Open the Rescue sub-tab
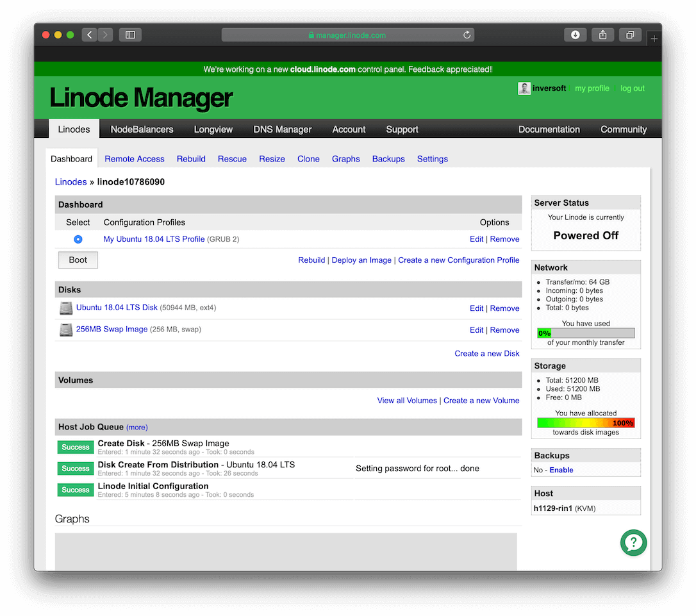 232,159
